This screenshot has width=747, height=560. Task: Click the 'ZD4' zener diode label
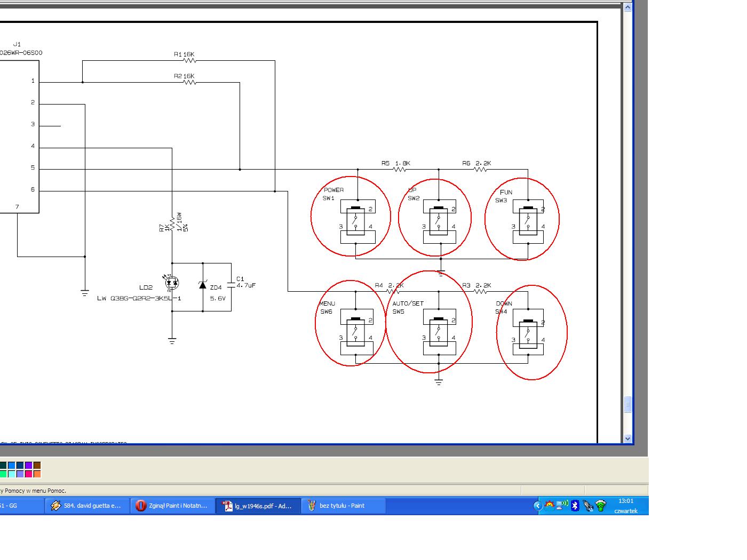pyautogui.click(x=216, y=288)
